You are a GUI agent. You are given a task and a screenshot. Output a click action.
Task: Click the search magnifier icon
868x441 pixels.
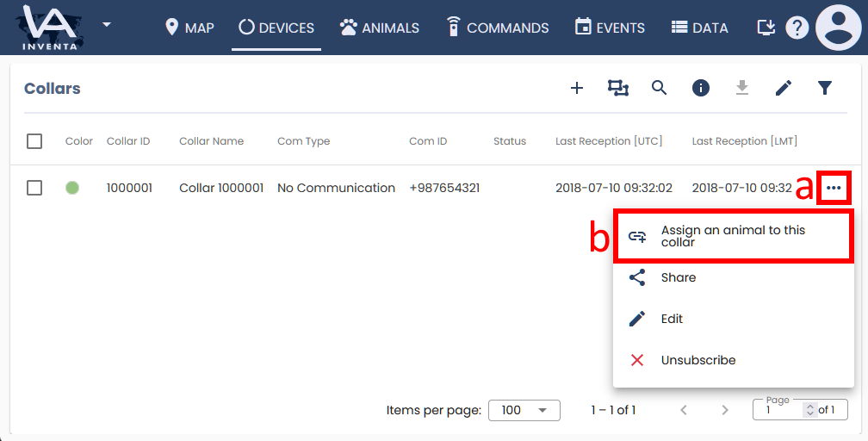click(660, 88)
